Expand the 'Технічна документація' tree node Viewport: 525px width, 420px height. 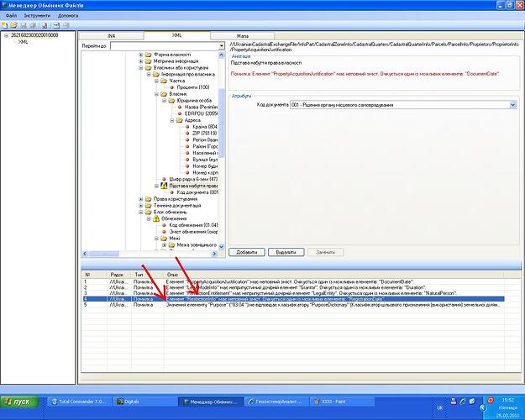[141, 206]
